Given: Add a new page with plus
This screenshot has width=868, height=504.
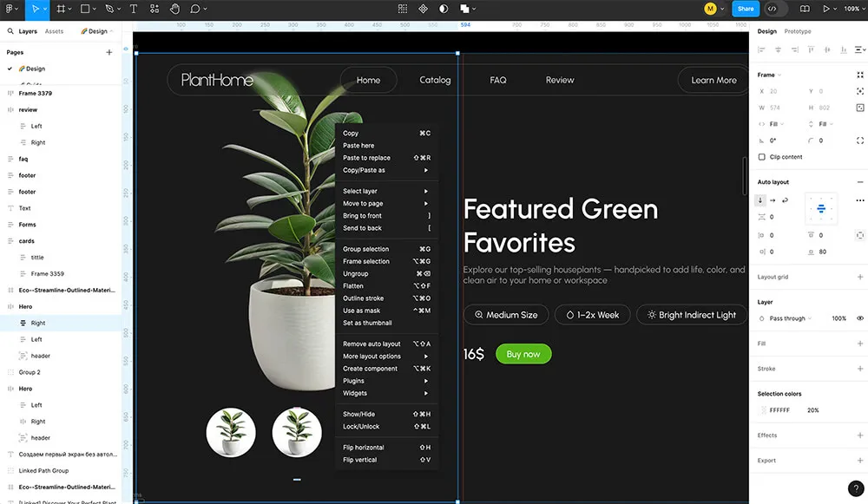Looking at the screenshot, I should (109, 52).
